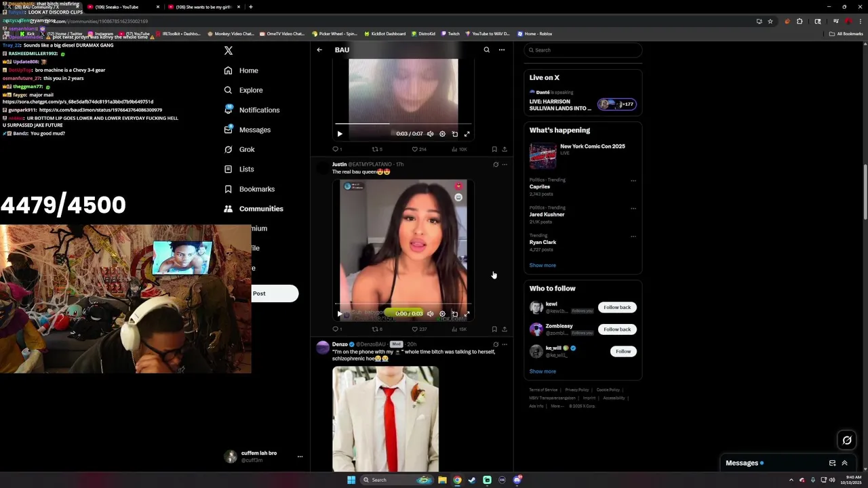Open more options for Jared Kushner trend
The width and height of the screenshot is (868, 488).
633,209
